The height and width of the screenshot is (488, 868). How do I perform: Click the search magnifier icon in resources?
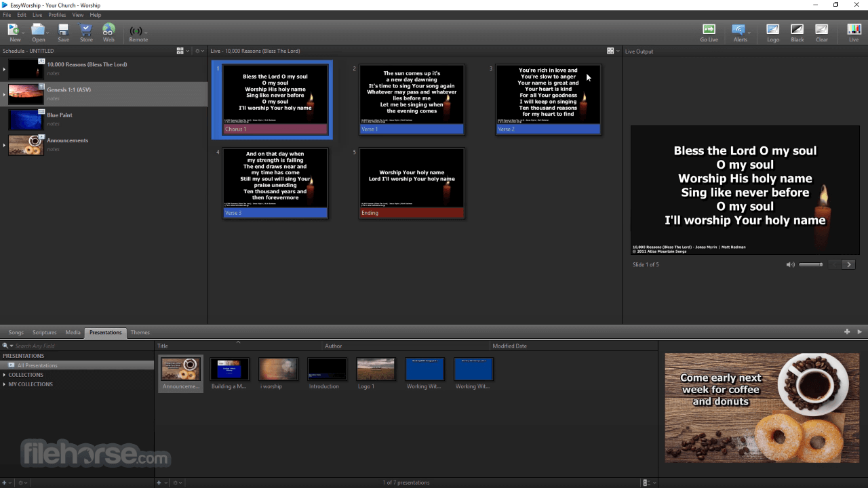coord(5,346)
